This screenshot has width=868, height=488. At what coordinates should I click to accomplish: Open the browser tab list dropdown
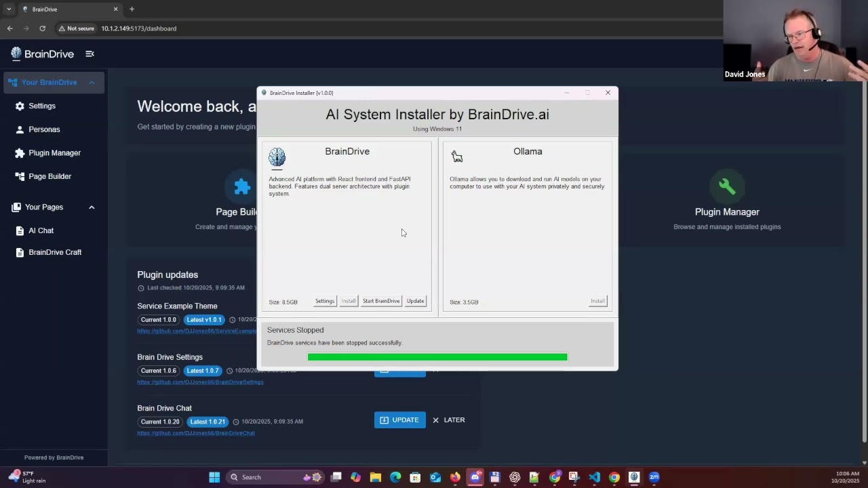9,9
